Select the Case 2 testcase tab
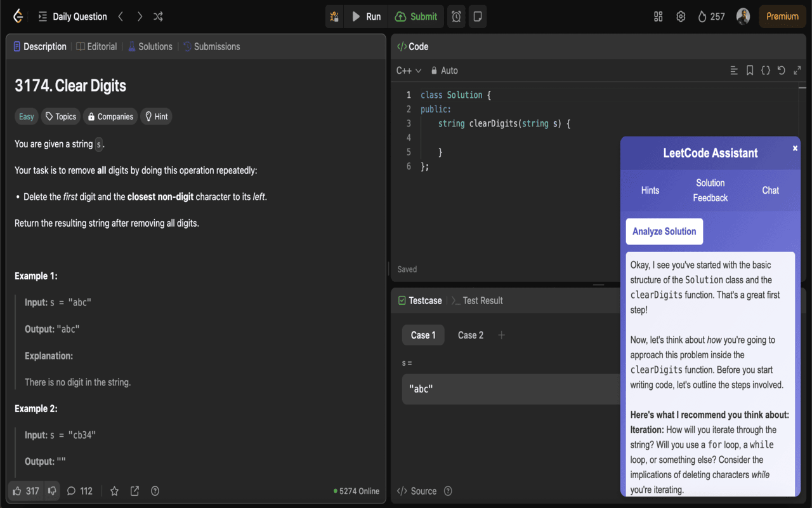The height and width of the screenshot is (508, 812). pos(470,335)
